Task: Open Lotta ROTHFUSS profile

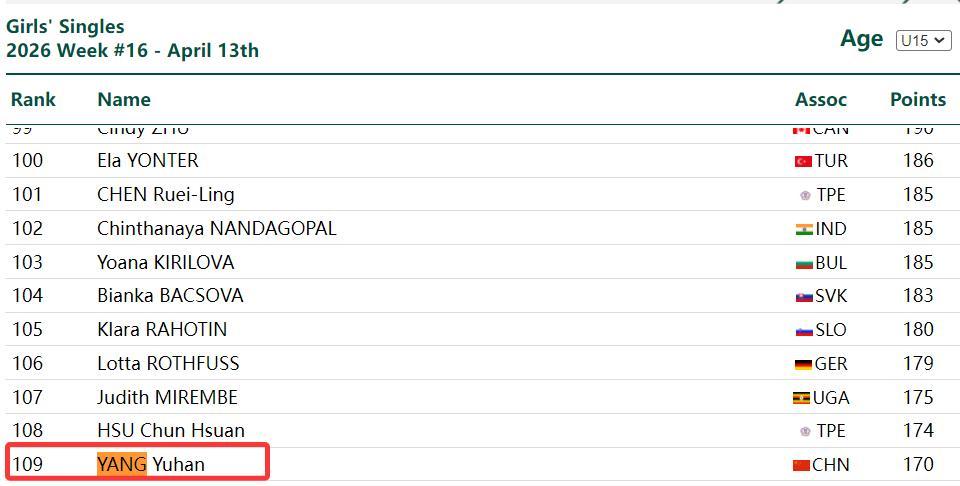Action: coord(168,364)
